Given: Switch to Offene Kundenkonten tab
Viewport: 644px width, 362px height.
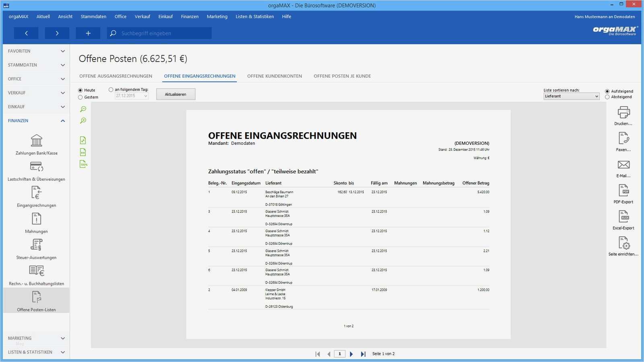Looking at the screenshot, I should click(x=274, y=76).
